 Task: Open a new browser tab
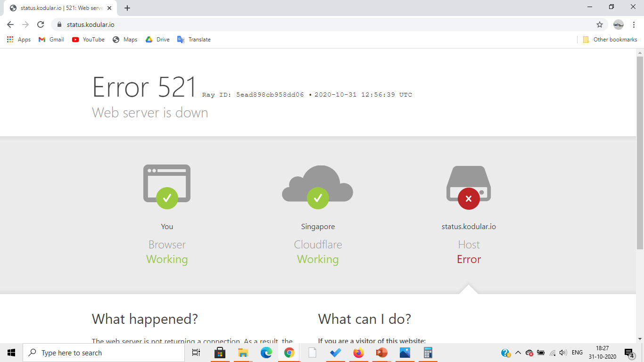pyautogui.click(x=127, y=8)
